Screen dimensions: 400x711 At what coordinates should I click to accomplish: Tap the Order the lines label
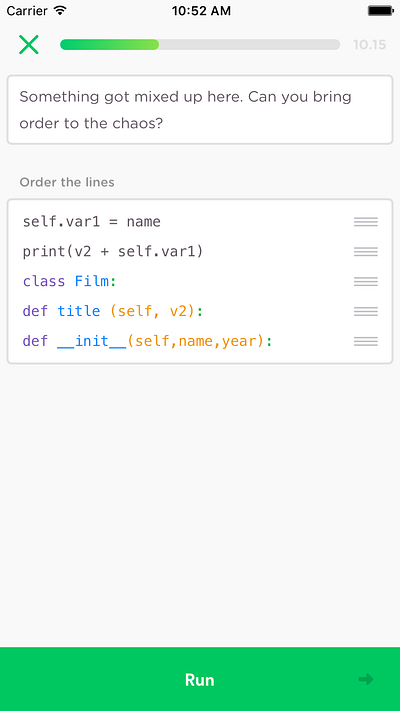pos(67,182)
